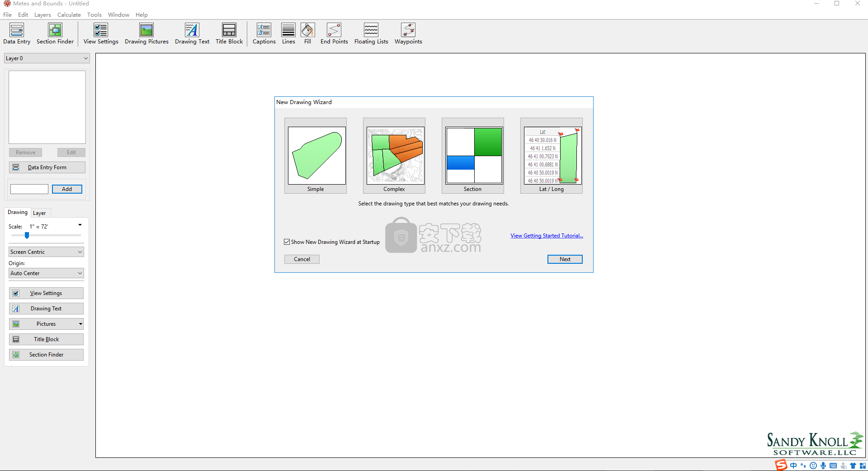Viewport: 868px width, 471px height.
Task: Toggle Captions in the toolbar
Action: [x=264, y=34]
